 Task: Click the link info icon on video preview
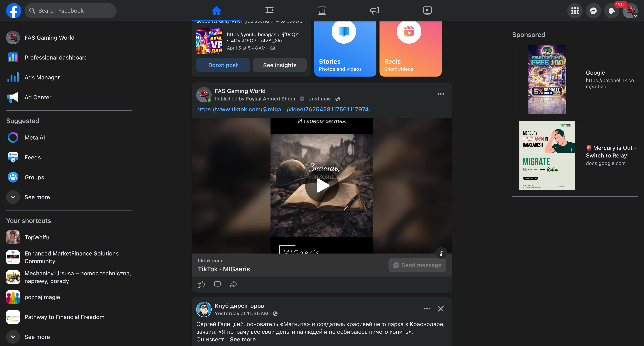click(x=441, y=253)
